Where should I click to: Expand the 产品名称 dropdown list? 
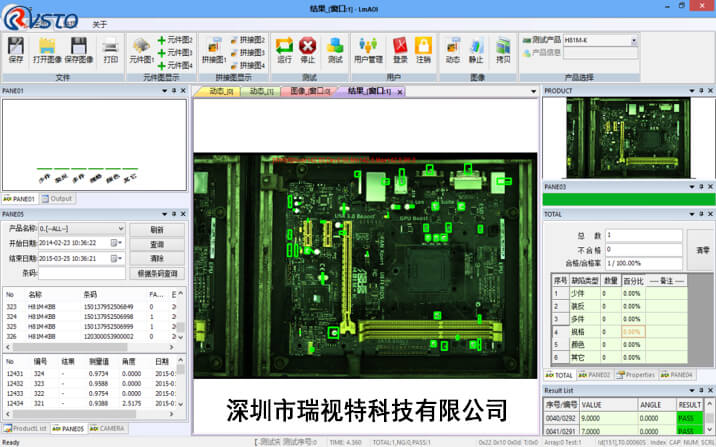click(x=121, y=229)
